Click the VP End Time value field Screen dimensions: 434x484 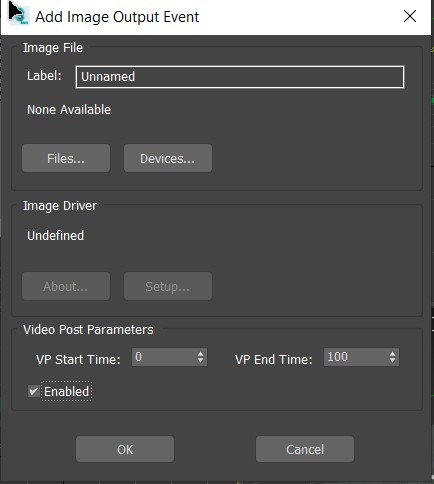[355, 357]
